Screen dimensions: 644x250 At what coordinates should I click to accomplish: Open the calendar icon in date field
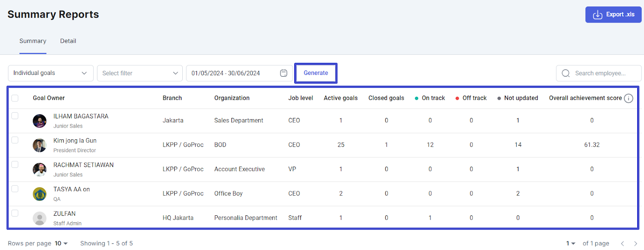point(284,73)
